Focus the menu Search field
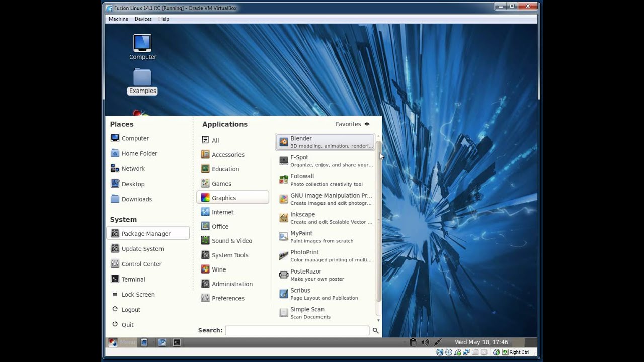This screenshot has height=362, width=644. 297,330
